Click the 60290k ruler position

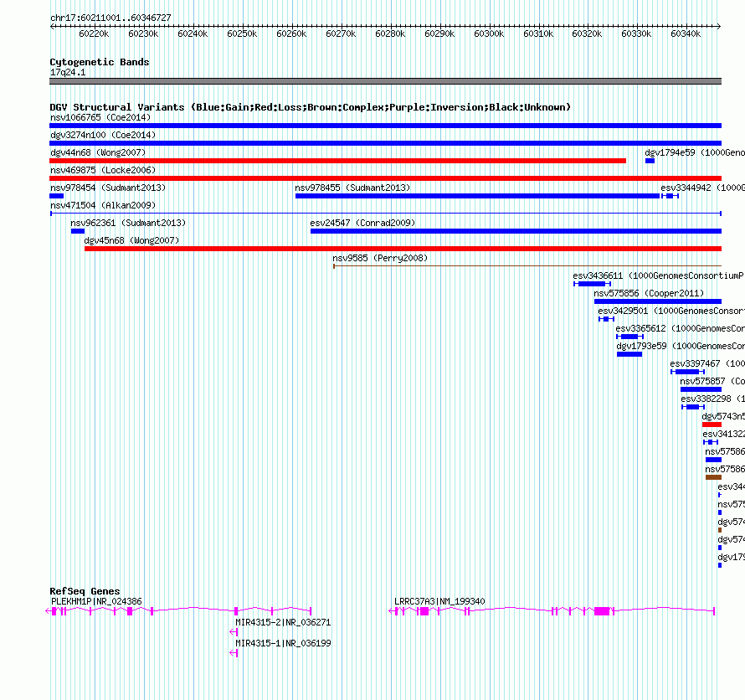tap(440, 33)
